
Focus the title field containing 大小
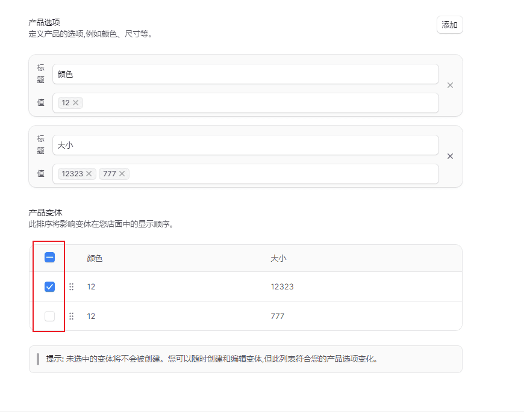[x=245, y=145]
